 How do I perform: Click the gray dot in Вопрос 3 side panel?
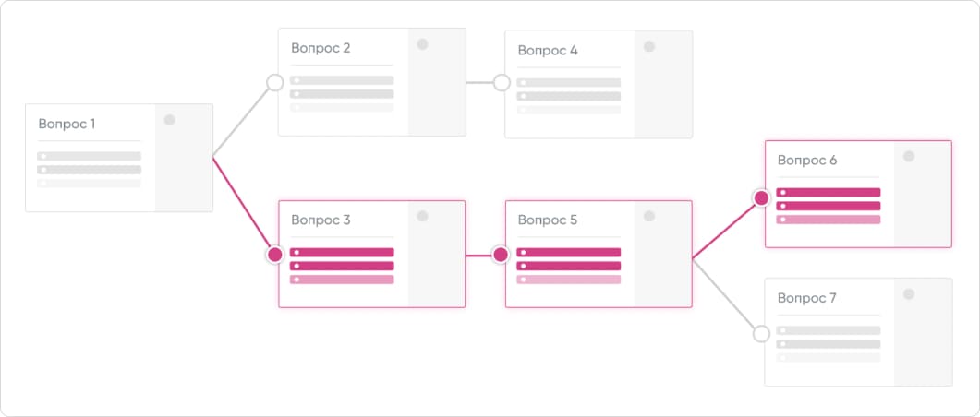422,216
